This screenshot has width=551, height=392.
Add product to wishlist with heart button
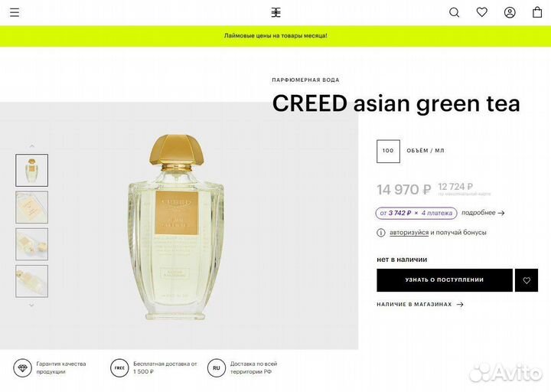526,280
